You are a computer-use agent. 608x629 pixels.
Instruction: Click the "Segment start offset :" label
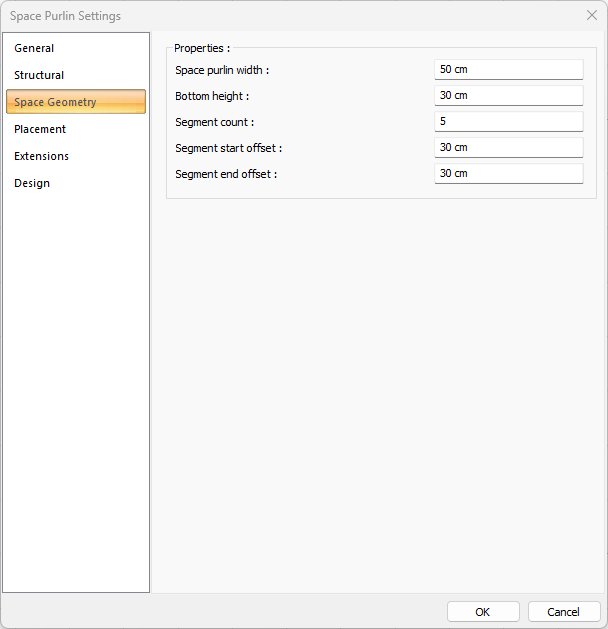pyautogui.click(x=228, y=148)
